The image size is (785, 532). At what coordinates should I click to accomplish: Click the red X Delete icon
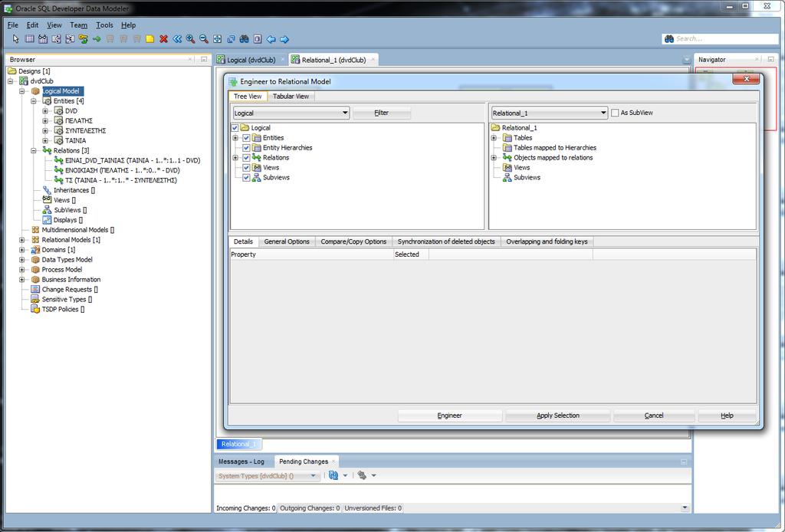click(163, 39)
